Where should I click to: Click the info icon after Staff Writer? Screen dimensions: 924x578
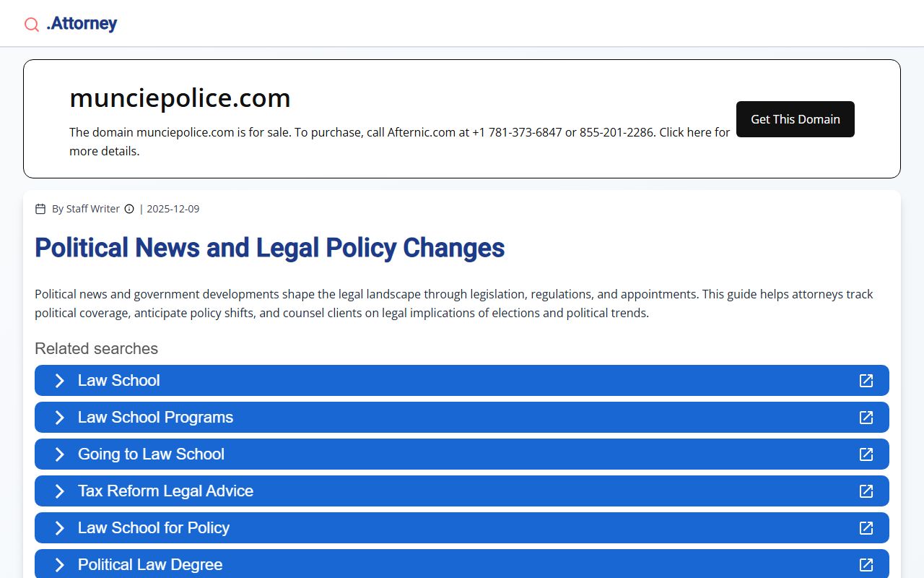click(129, 209)
